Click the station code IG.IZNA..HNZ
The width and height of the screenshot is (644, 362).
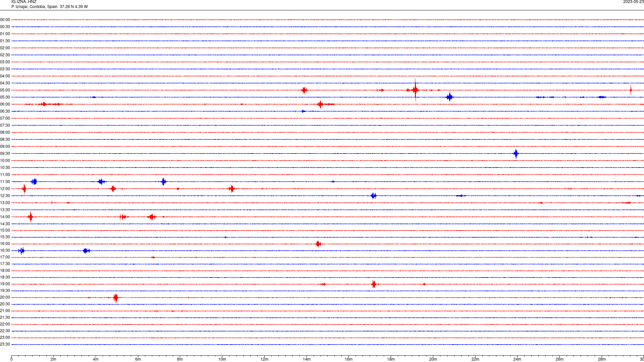coord(24,2)
